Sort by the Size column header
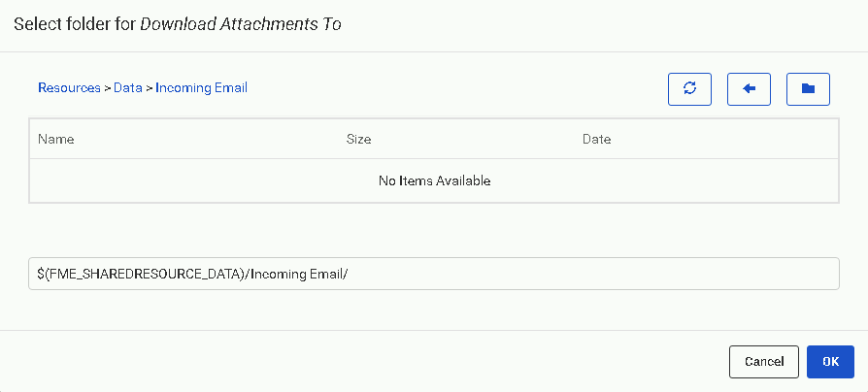868x392 pixels. [x=358, y=139]
